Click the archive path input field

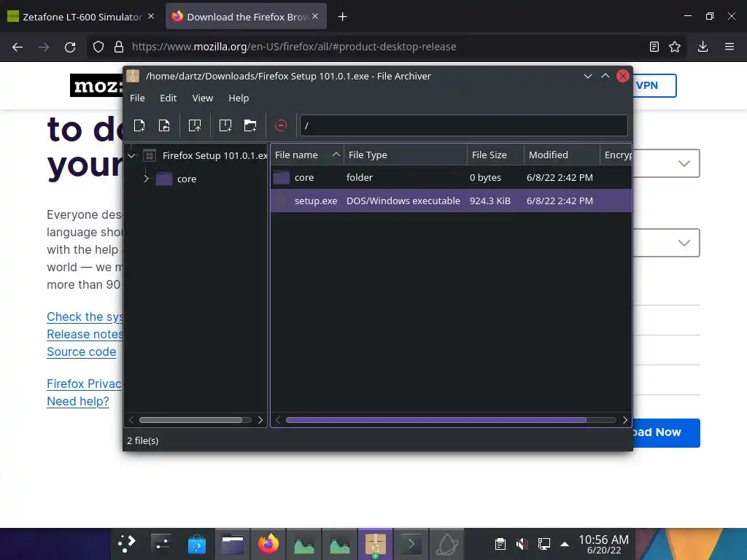click(463, 125)
